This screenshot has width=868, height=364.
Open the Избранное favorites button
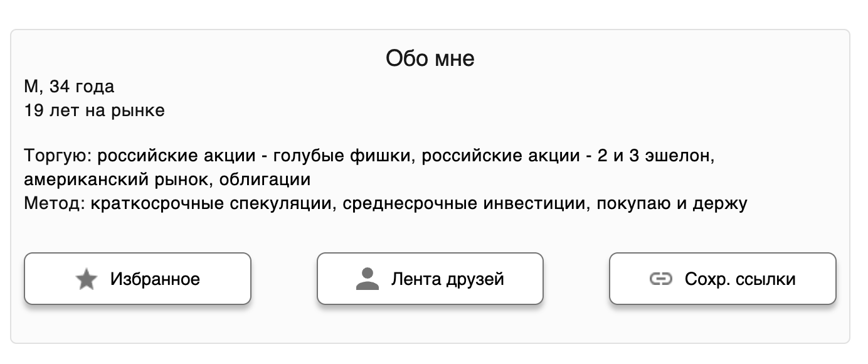(137, 279)
